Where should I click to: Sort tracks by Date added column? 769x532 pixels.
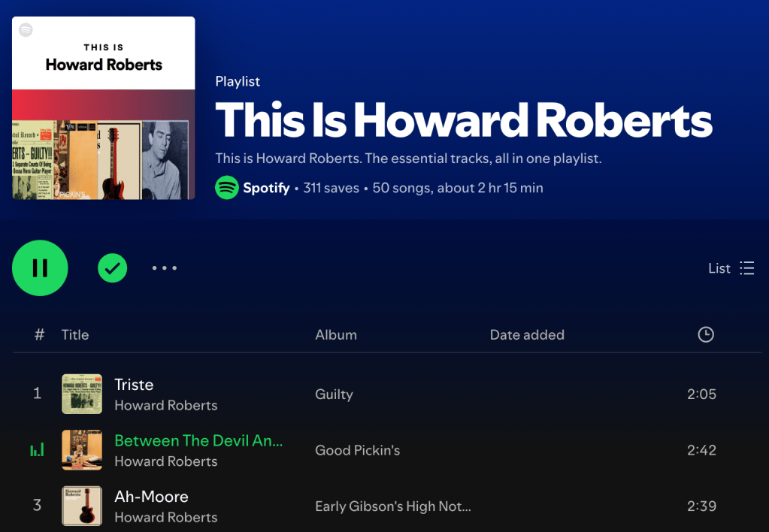point(526,335)
